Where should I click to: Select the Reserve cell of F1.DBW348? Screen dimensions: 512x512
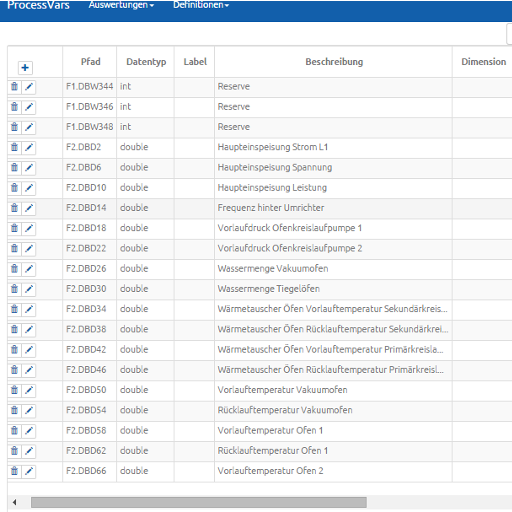point(333,127)
